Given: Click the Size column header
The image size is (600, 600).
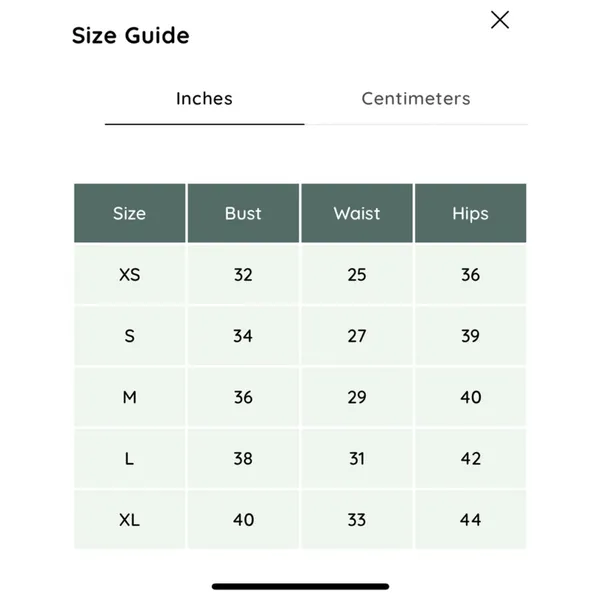Looking at the screenshot, I should 130,213.
